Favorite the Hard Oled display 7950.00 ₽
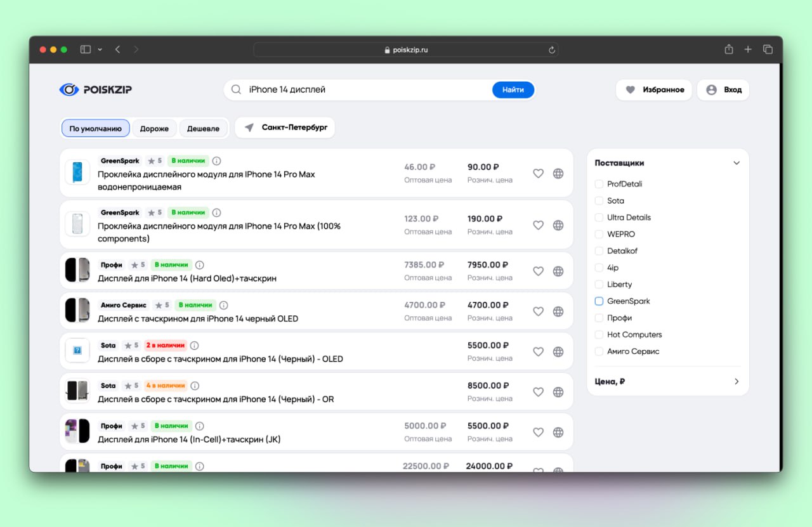Image resolution: width=812 pixels, height=527 pixels. click(538, 271)
